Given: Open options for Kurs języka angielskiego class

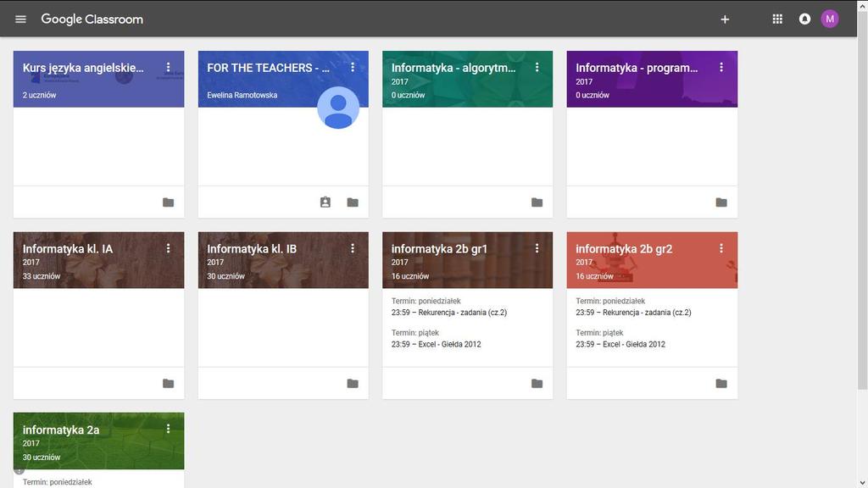Looking at the screenshot, I should (169, 68).
